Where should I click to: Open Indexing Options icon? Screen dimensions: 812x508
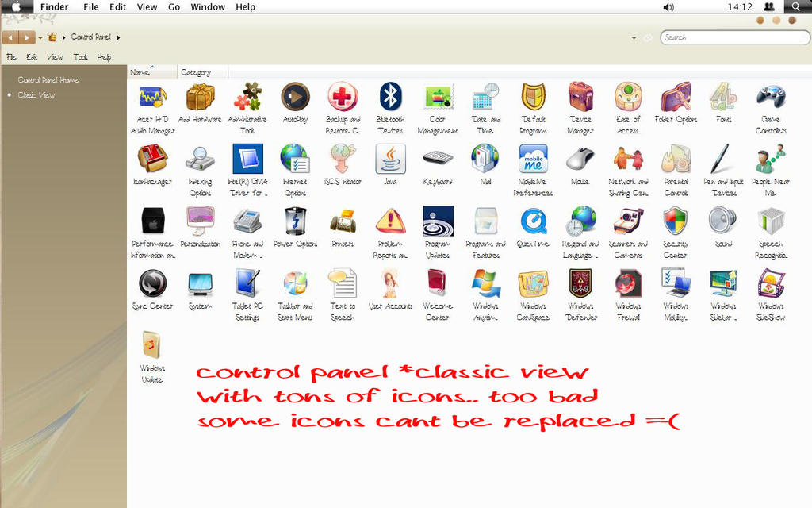(201, 159)
